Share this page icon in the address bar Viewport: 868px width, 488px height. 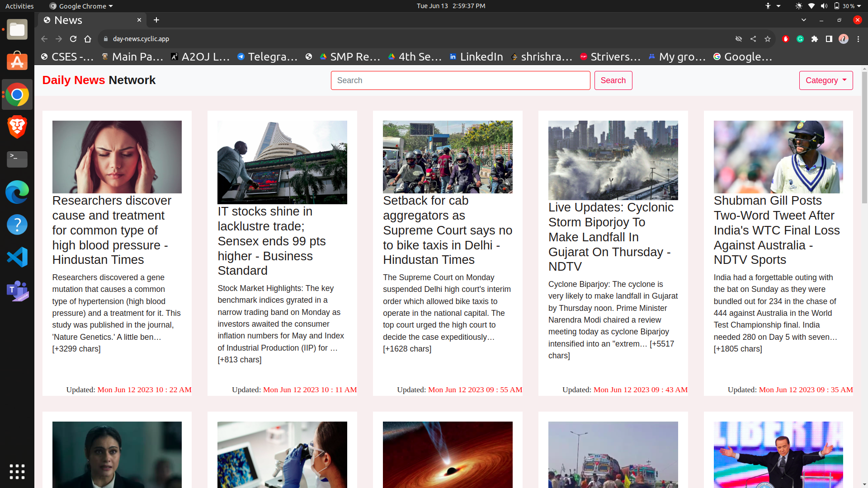tap(753, 39)
